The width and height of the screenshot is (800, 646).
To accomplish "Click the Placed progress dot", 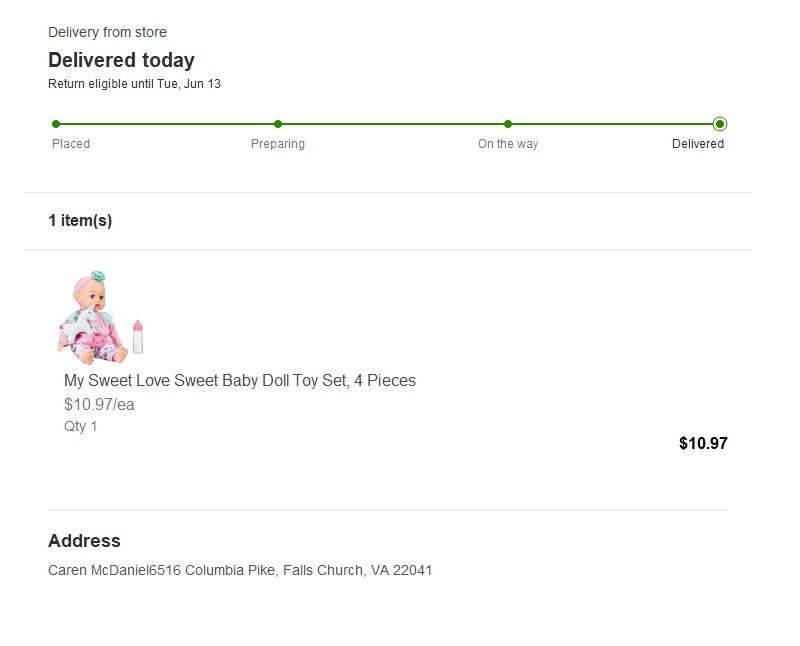I will tap(56, 124).
